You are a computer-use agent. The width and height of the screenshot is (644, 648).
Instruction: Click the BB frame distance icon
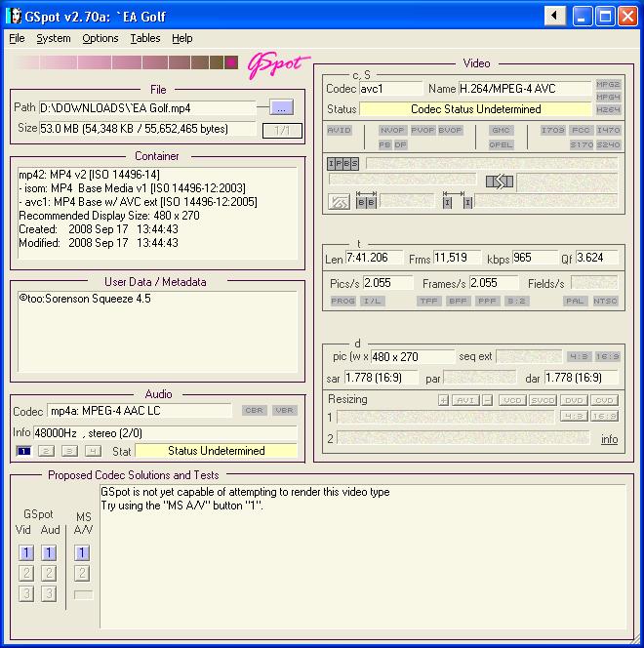(366, 200)
